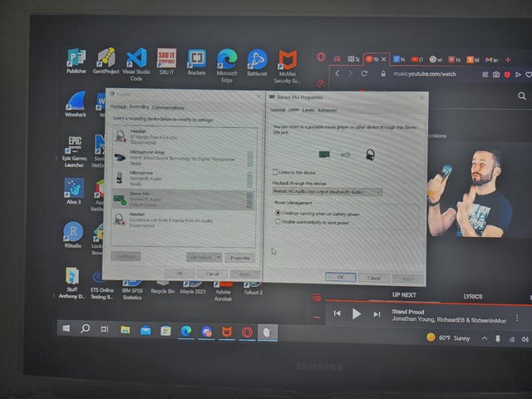Open the 60°F Sunny weather widget
This screenshot has height=399, width=532.
pyautogui.click(x=448, y=337)
